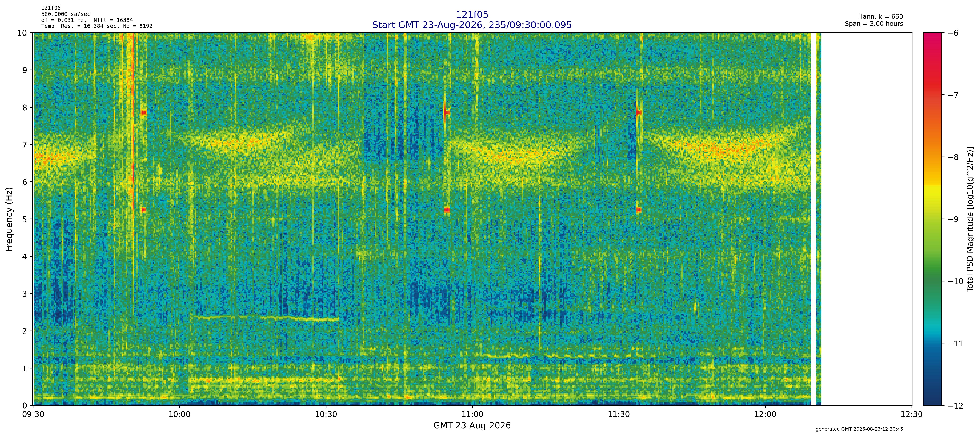Click the "Total PSD Magnitude [log10(g^2/Hz)]" colorbar label

click(x=970, y=219)
